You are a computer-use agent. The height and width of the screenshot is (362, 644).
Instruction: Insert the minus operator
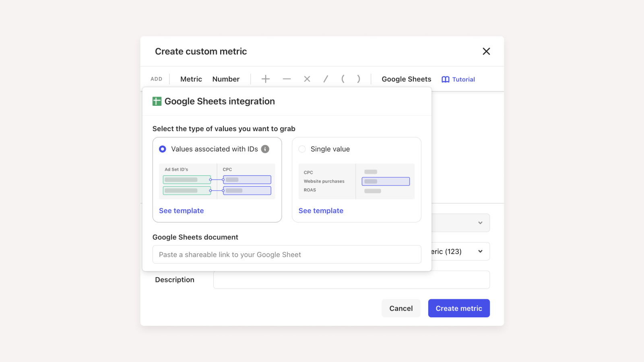pos(287,79)
